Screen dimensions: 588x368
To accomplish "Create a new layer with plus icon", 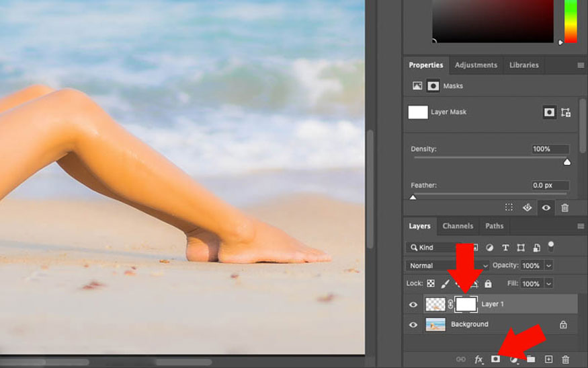I will 548,359.
